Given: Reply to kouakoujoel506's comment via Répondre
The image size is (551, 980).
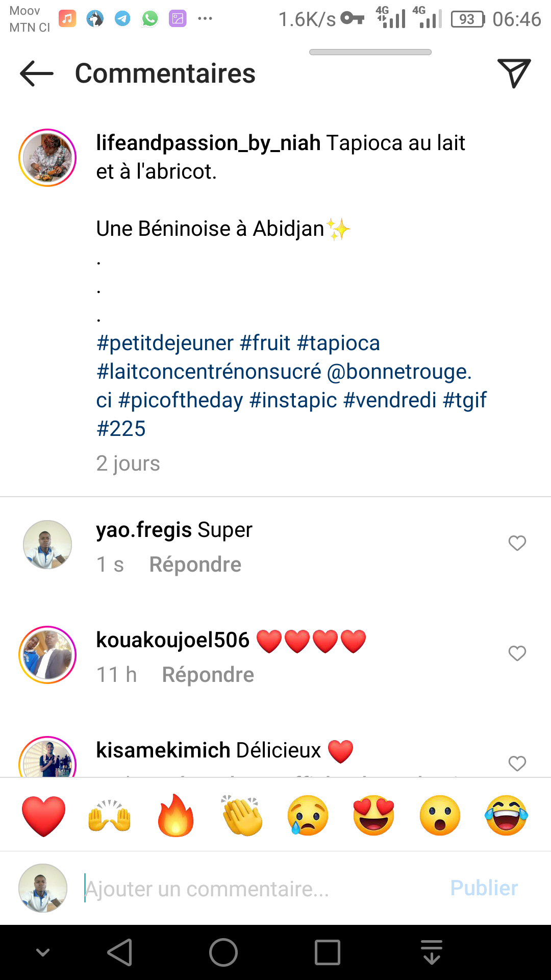Looking at the screenshot, I should [x=208, y=675].
